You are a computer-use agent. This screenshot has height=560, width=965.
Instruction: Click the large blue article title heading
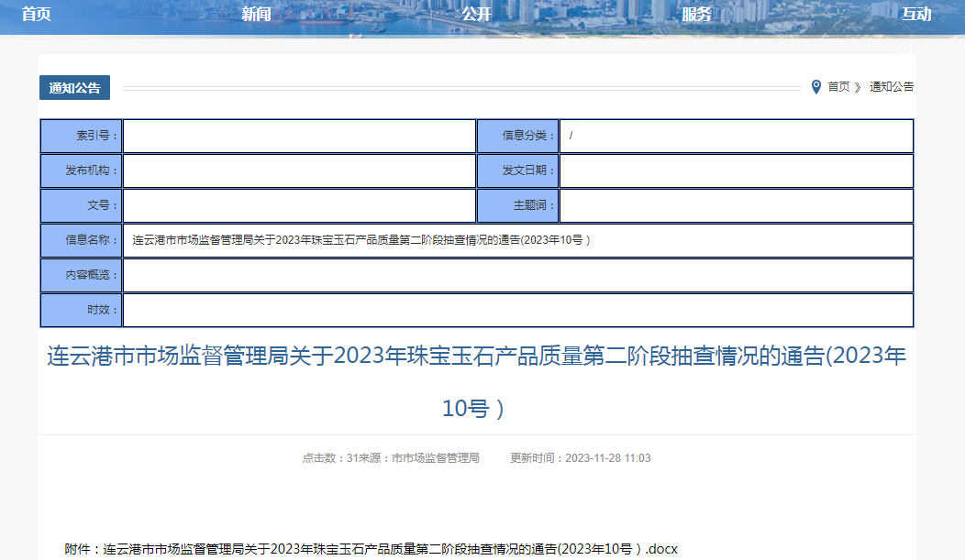476,381
